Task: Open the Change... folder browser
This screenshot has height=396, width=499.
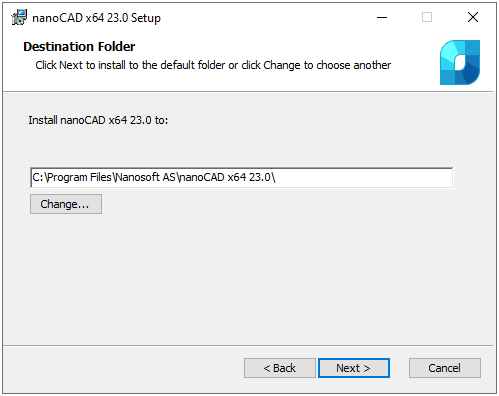Action: click(66, 204)
